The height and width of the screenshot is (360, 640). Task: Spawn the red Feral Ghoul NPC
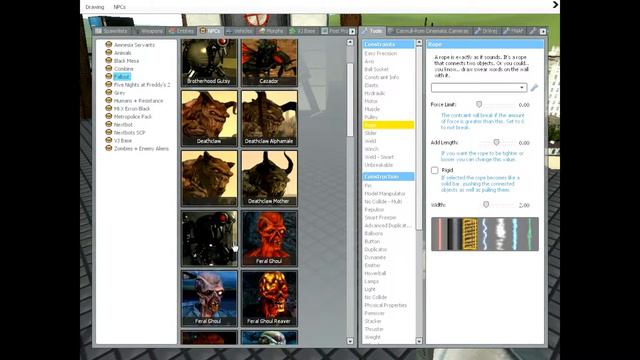(269, 238)
